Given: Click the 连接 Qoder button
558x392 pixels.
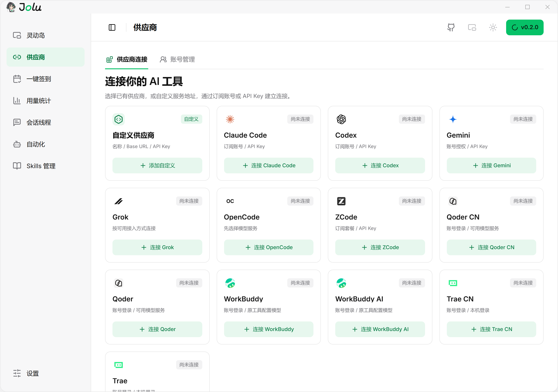Looking at the screenshot, I should click(x=157, y=329).
